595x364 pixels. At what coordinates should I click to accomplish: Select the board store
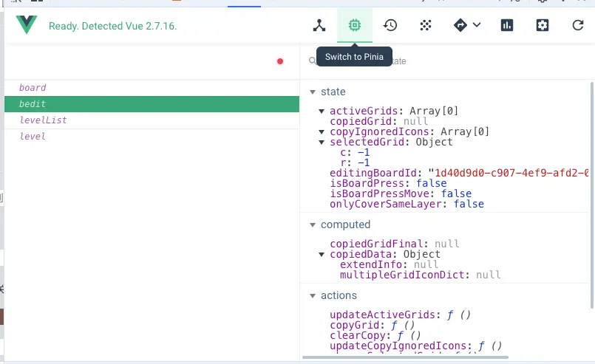tap(152, 88)
